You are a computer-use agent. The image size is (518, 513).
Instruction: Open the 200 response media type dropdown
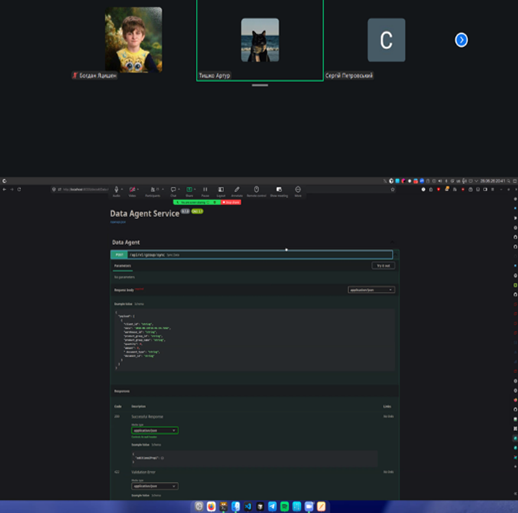click(155, 431)
